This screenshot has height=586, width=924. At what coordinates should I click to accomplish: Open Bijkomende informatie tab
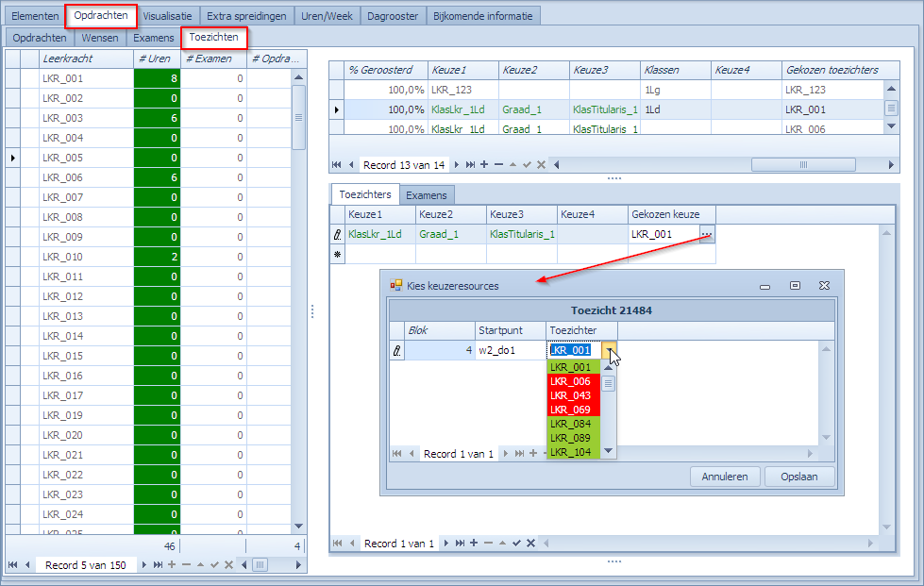point(482,16)
